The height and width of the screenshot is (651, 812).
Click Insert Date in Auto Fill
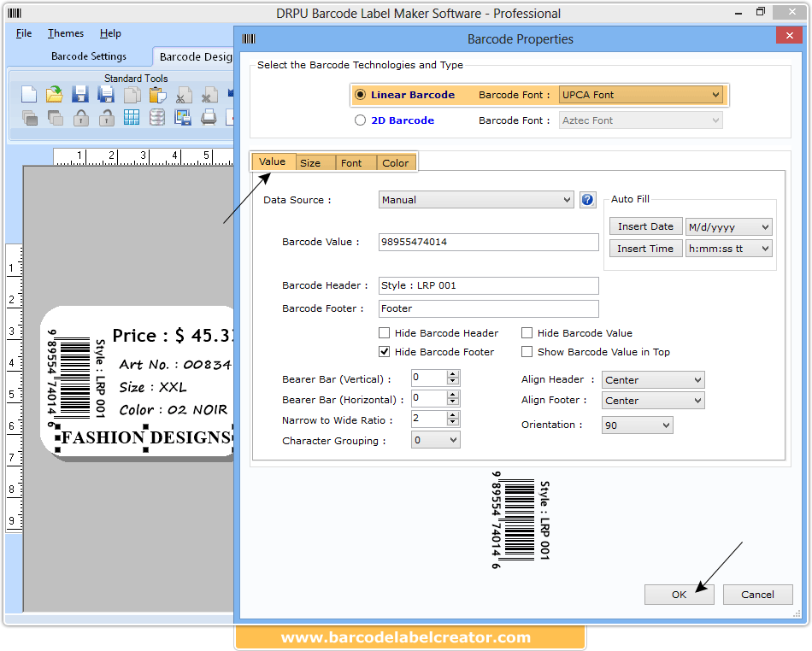[645, 226]
